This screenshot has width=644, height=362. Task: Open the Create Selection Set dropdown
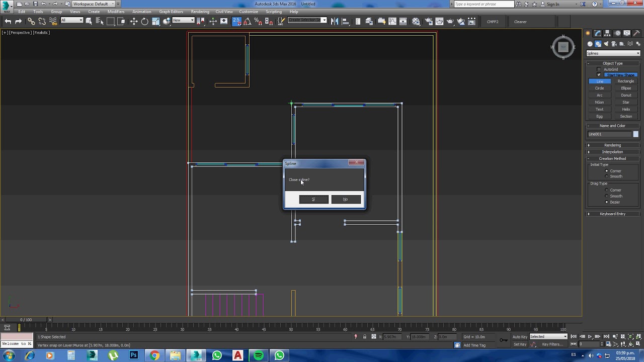[x=307, y=21]
